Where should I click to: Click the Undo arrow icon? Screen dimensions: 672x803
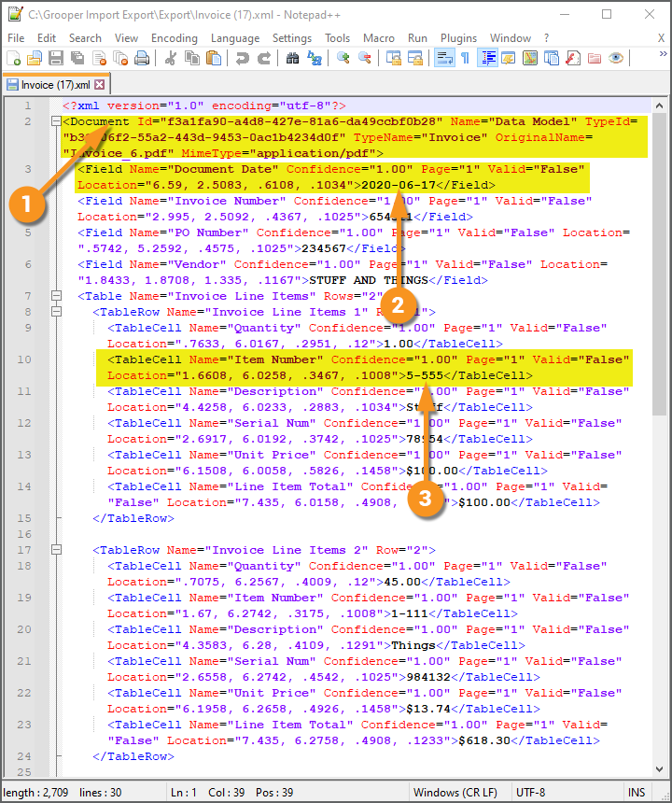point(242,59)
